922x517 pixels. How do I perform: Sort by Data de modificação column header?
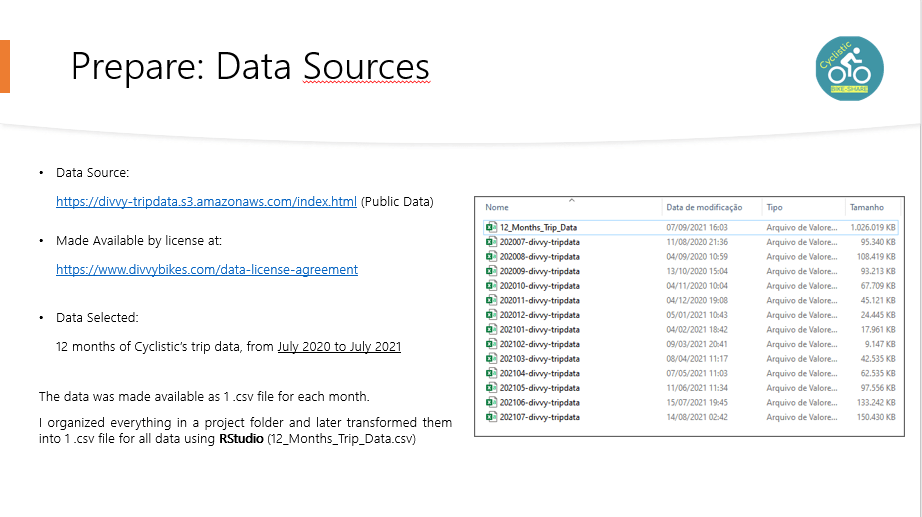pyautogui.click(x=704, y=208)
